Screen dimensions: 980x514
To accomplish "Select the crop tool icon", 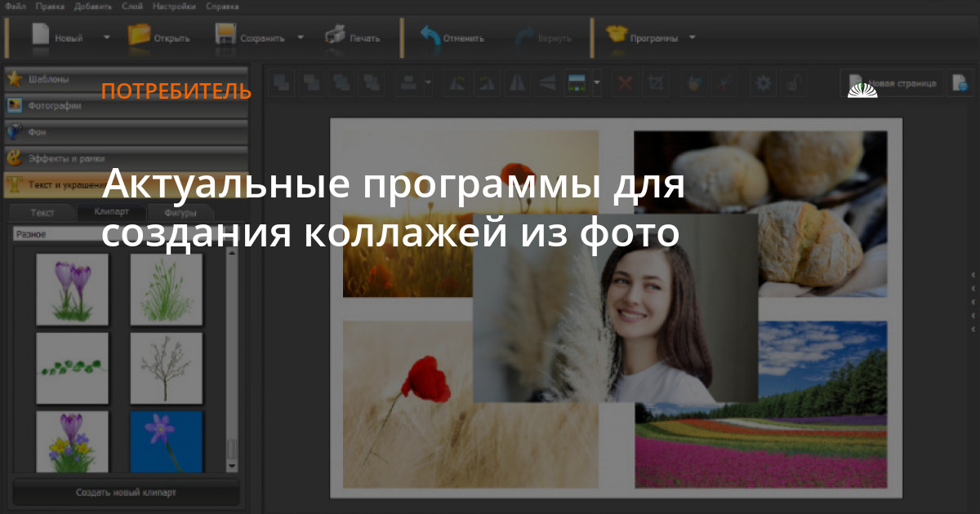I will point(655,82).
